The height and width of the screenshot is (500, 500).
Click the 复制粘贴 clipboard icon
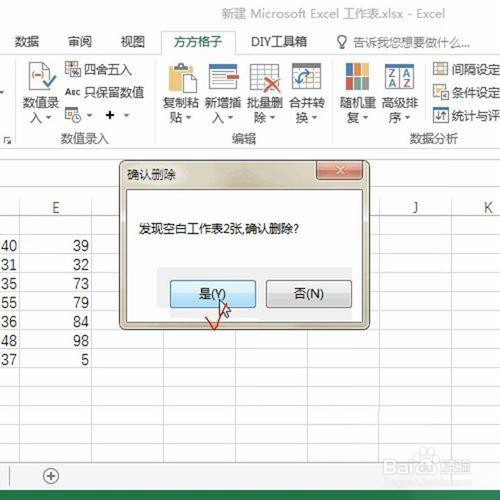[183, 77]
